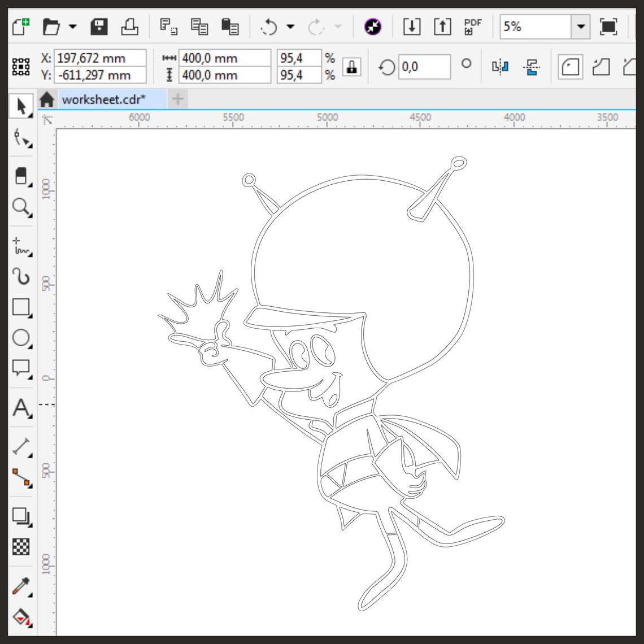Select the Freehand drawing tool

pos(21,246)
